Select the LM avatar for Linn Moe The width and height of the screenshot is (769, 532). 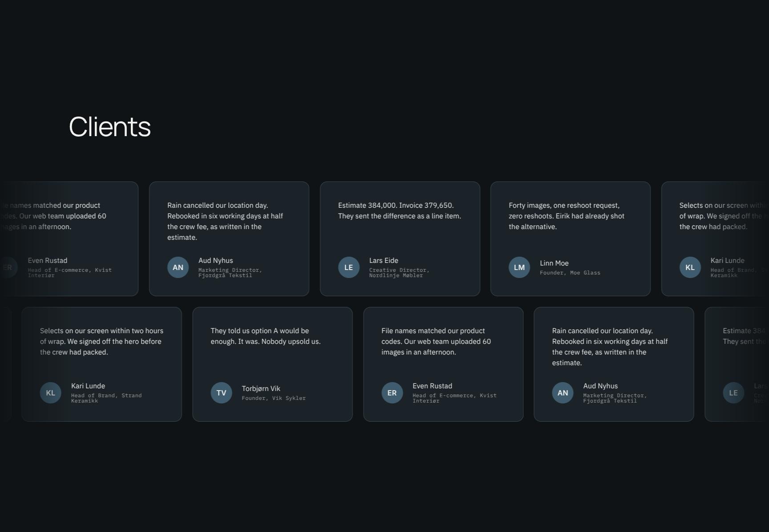(519, 267)
